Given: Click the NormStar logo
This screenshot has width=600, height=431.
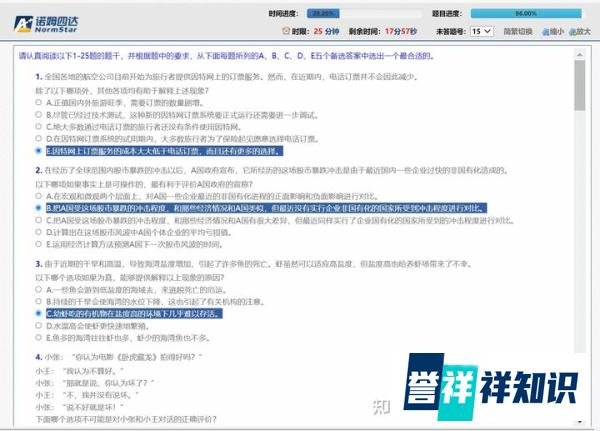Looking at the screenshot, I should click(x=46, y=24).
